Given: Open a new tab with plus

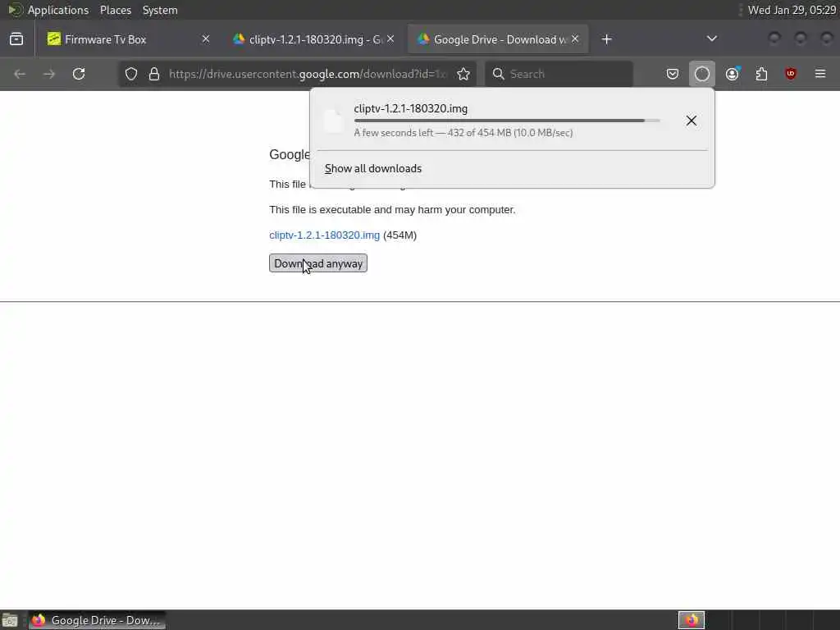Looking at the screenshot, I should tap(606, 39).
